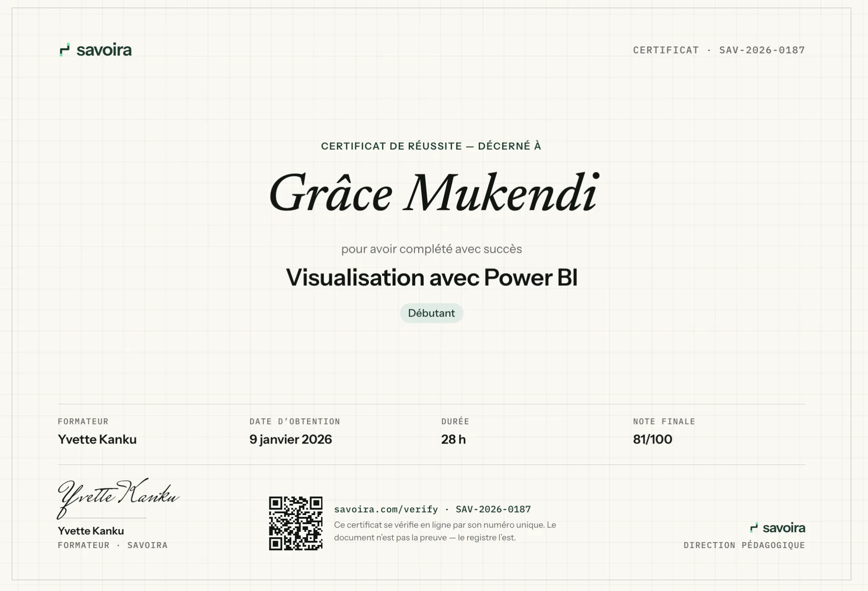
Task: Click the heading Certificat de réussite — décerné à
Action: (431, 146)
